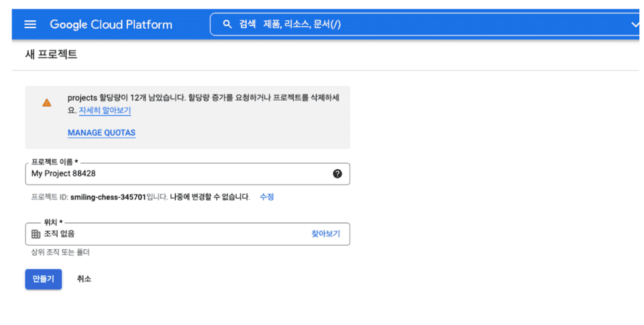The image size is (644, 325).
Task: Click 찾아보기 to browse locations
Action: coord(326,234)
